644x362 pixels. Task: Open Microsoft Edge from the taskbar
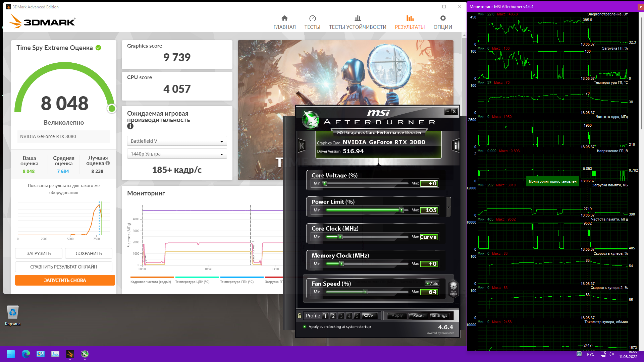26,354
